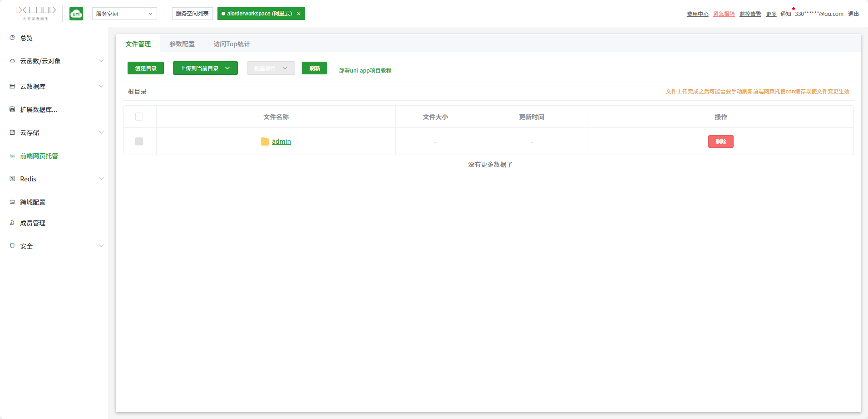Close the aiorderworkspace tab with the x
This screenshot has width=868, height=419.
[x=299, y=14]
